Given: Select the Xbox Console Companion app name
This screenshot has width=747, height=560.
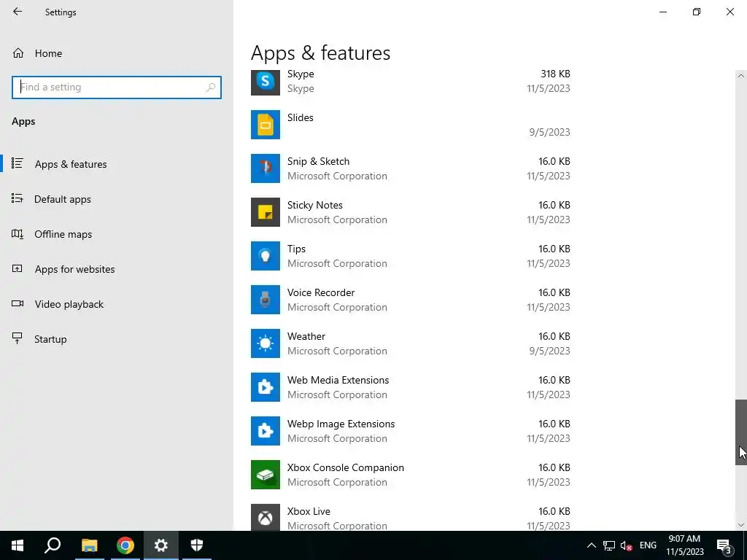Looking at the screenshot, I should (x=345, y=468).
